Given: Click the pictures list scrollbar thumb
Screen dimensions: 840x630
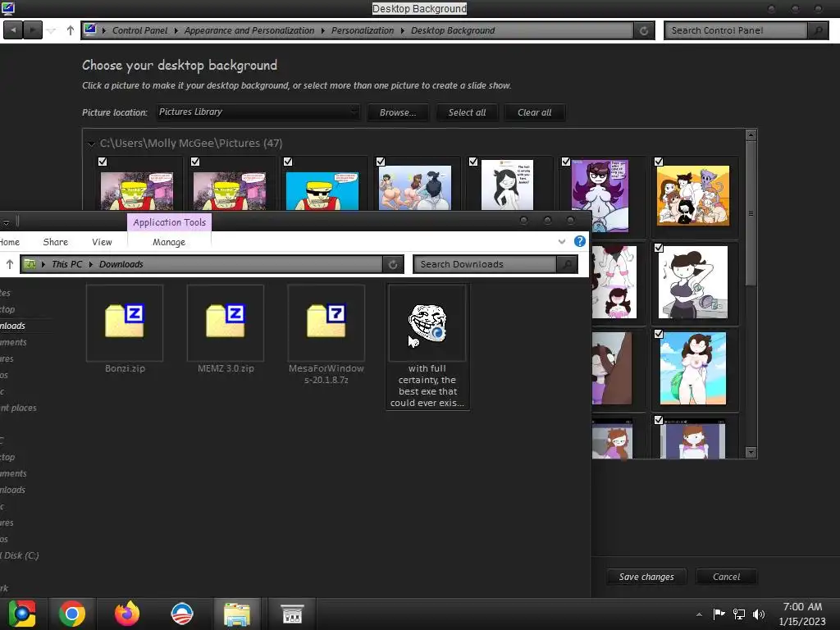Looking at the screenshot, I should pos(751,212).
